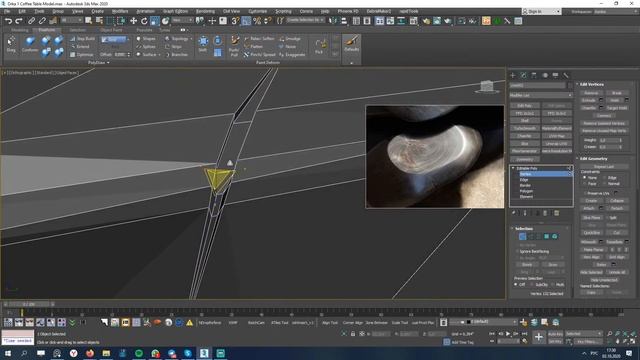The width and height of the screenshot is (640, 360).
Task: Select the None constraint radio button
Action: click(585, 178)
